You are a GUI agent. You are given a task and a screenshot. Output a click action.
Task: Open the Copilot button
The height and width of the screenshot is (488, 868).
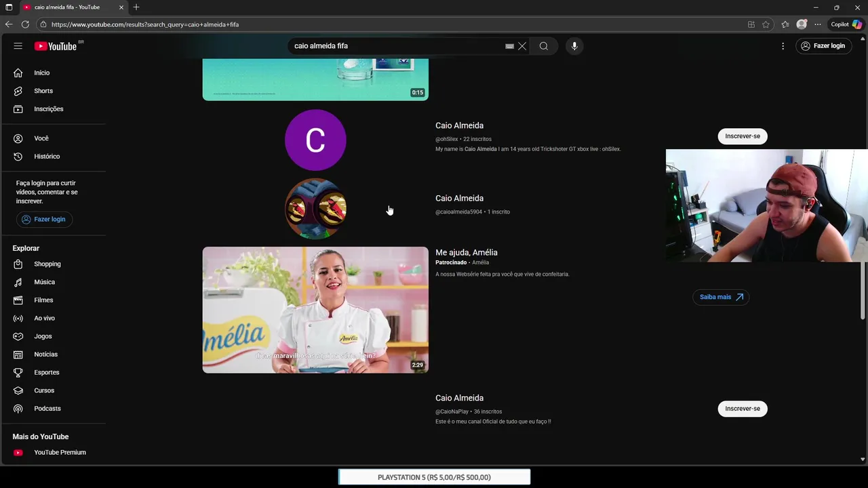(x=846, y=24)
